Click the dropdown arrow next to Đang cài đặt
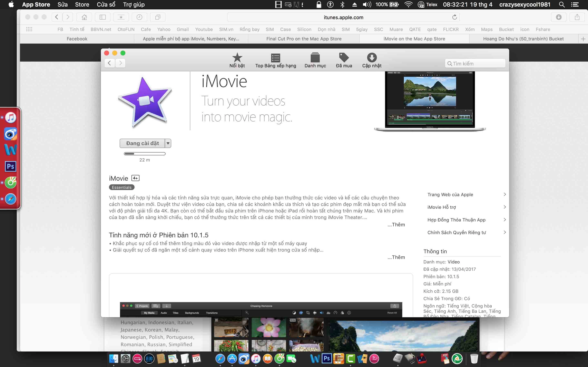Viewport: 588px width, 367px height. (168, 143)
